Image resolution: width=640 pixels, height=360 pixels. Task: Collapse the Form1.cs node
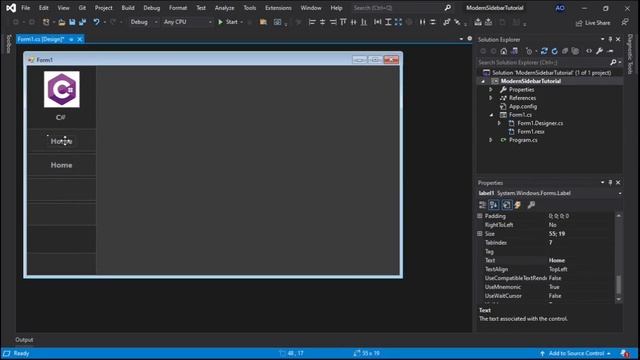pos(491,115)
